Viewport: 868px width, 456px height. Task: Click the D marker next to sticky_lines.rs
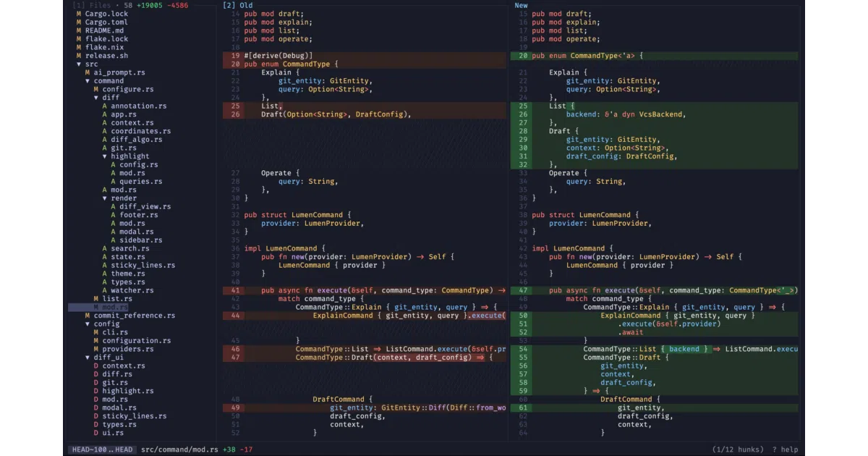(x=96, y=416)
